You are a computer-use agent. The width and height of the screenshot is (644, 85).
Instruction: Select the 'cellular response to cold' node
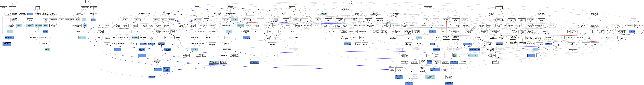135,38
